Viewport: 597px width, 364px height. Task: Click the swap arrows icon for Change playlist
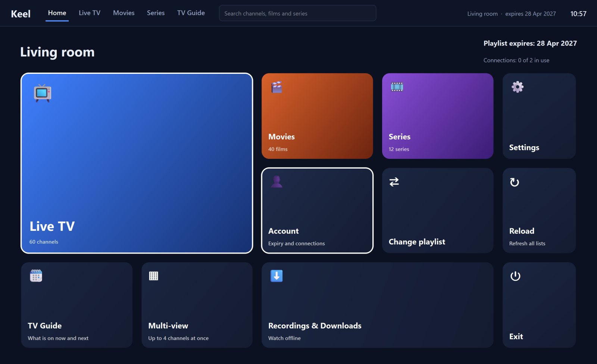coord(394,182)
